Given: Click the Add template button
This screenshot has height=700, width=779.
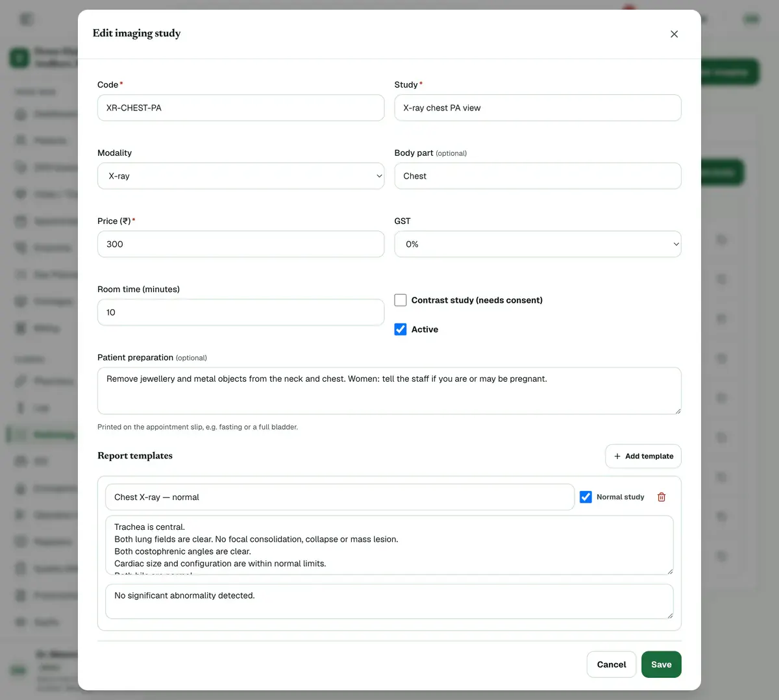Looking at the screenshot, I should coord(643,456).
